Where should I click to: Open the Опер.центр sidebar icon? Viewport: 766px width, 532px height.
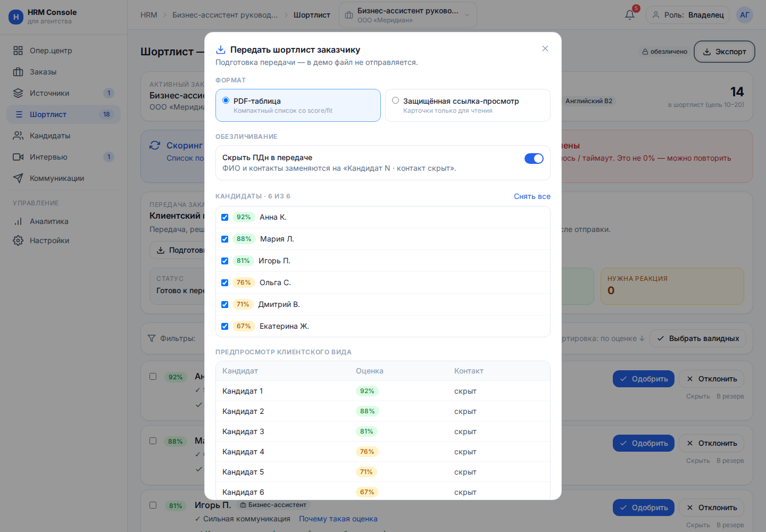(x=18, y=51)
